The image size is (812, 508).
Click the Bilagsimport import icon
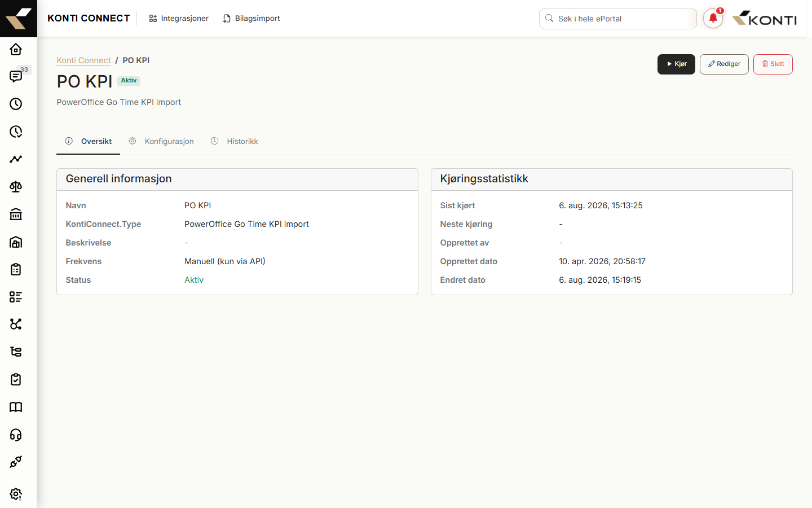[227, 19]
